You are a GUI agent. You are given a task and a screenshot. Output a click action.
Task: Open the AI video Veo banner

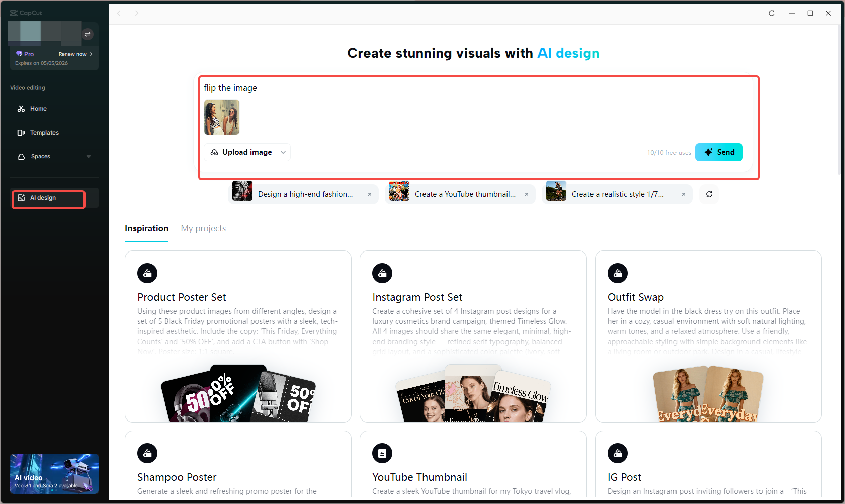point(54,473)
